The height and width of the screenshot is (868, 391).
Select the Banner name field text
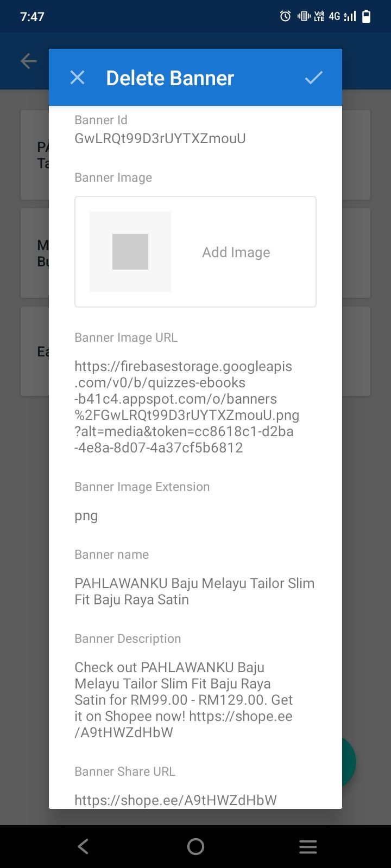194,591
